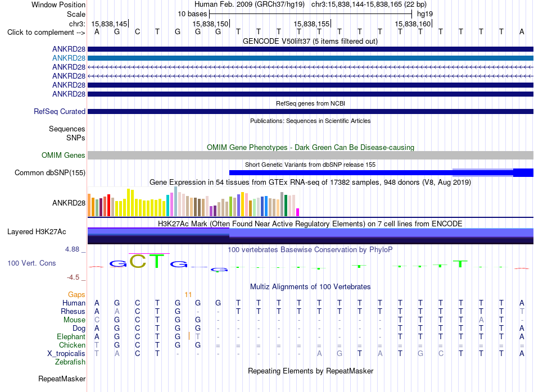The image size is (534, 392).
Task: Open the H3K27Ac Mark ENCODE track title
Action: pos(310,224)
